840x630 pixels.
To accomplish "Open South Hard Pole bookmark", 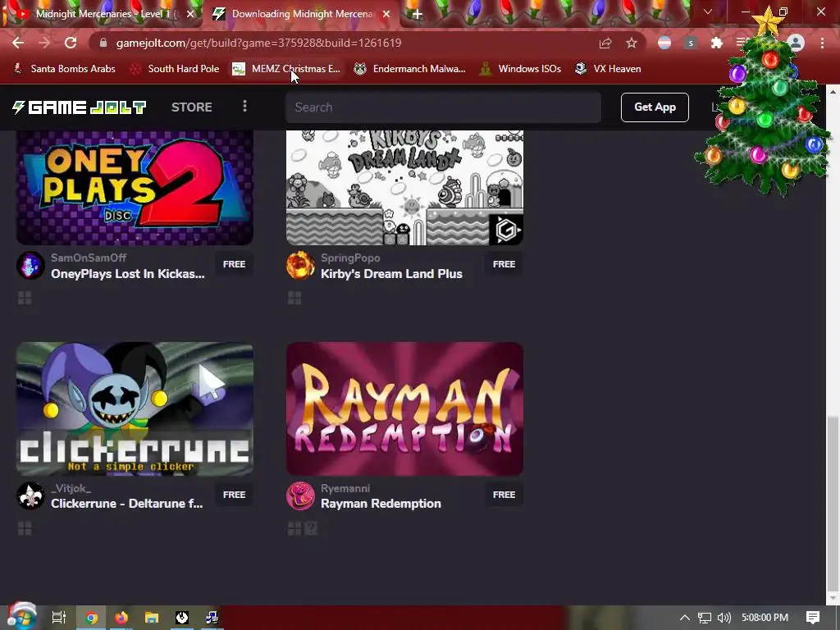I will pos(176,69).
